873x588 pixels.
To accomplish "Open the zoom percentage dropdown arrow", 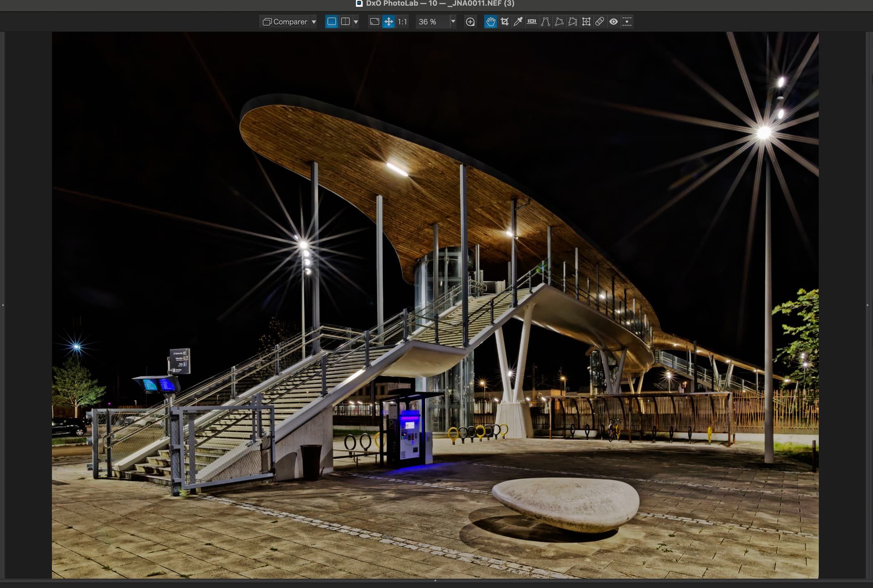I will [x=453, y=21].
